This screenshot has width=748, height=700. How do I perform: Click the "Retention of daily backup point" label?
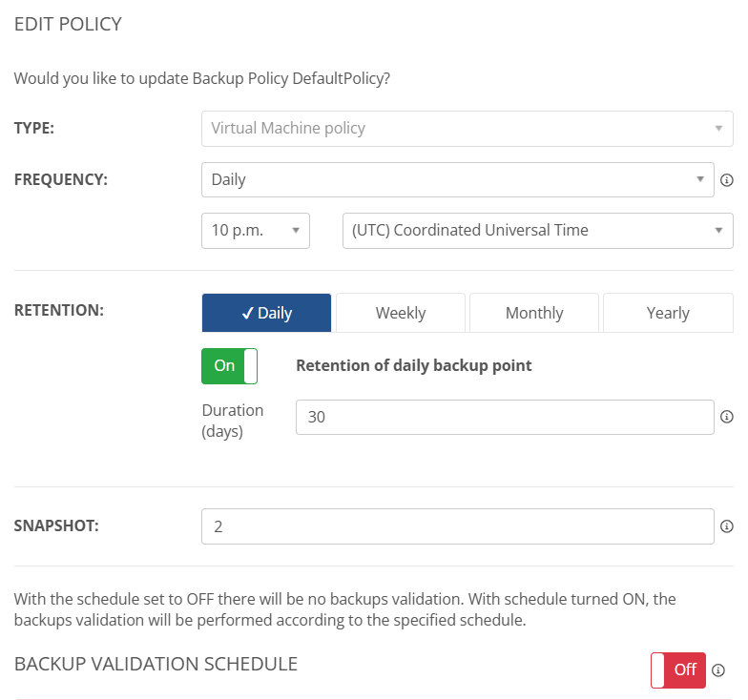pos(413,365)
